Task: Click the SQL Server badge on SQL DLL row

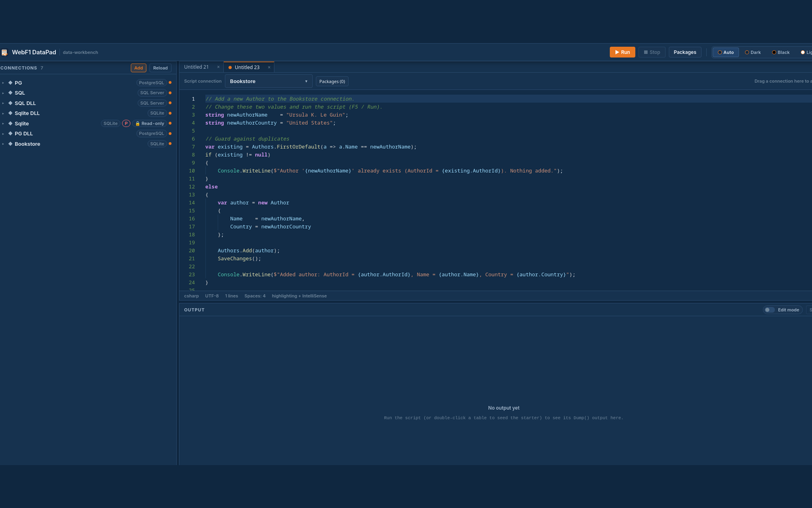Action: 152,103
